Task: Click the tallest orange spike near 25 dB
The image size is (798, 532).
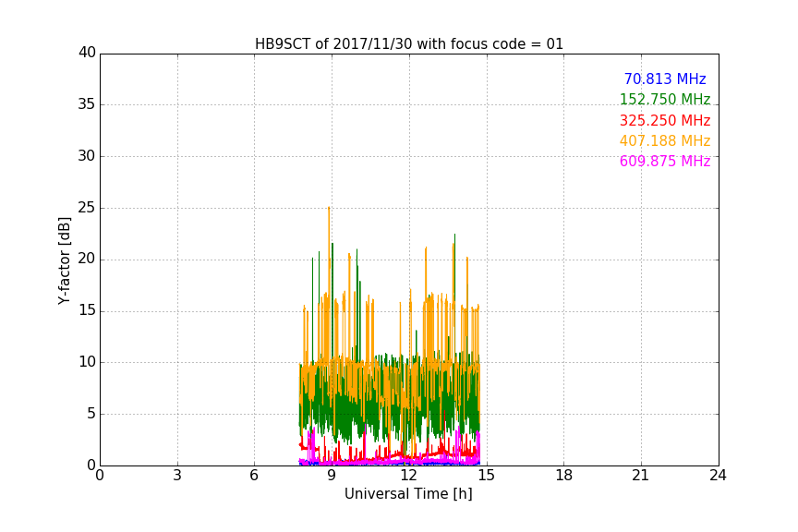Action: click(x=329, y=208)
